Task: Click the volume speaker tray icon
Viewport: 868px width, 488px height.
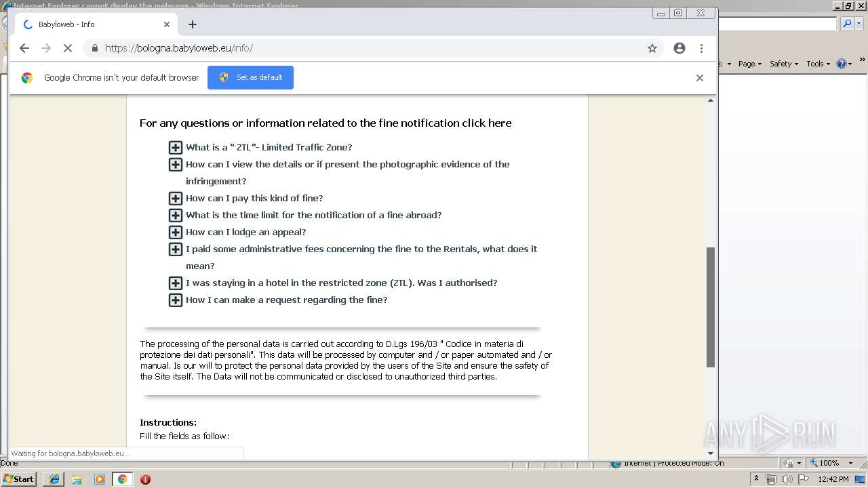Action: coord(787,479)
